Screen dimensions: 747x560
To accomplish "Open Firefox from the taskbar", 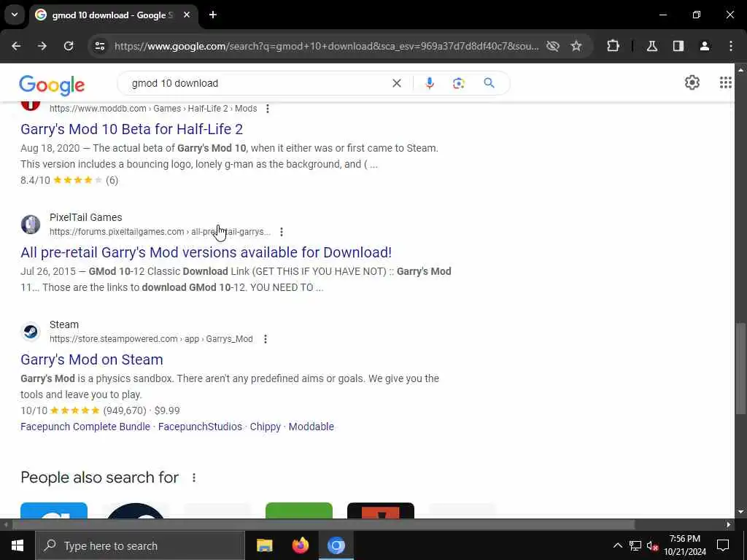I will (x=300, y=545).
